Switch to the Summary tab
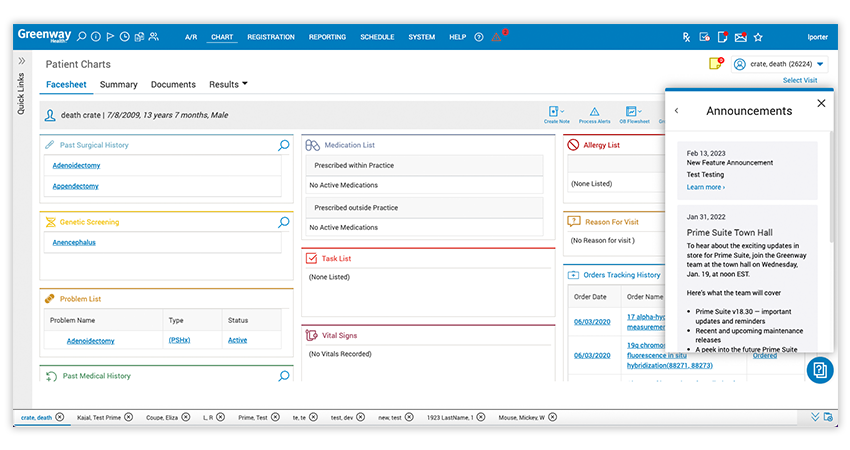The image size is (850, 450). [119, 85]
